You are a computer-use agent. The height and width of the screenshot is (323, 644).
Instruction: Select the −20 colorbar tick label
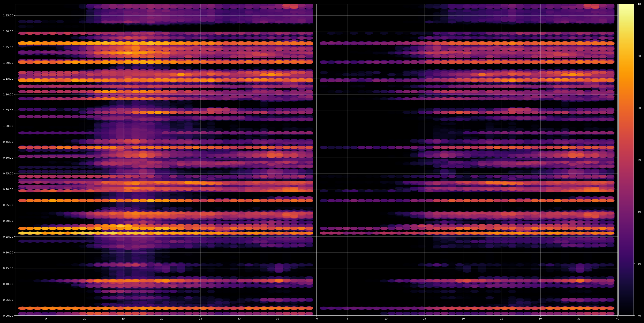638,56
